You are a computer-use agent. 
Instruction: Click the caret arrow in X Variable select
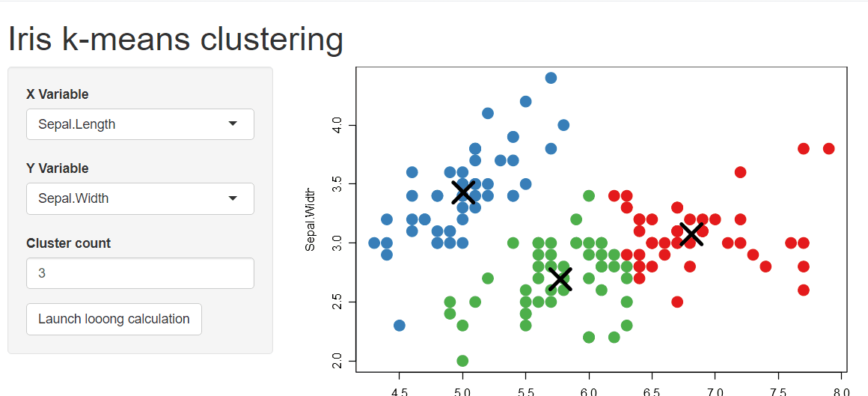tap(233, 124)
